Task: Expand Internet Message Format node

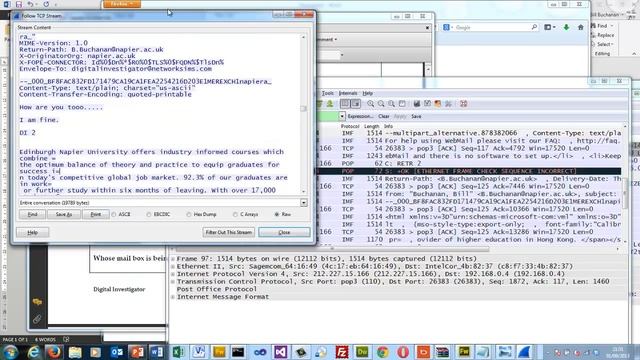Action: pos(173,297)
